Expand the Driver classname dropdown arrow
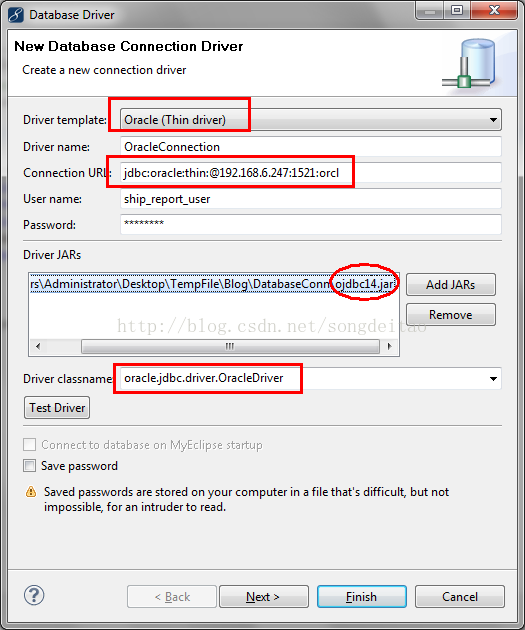 coord(493,378)
